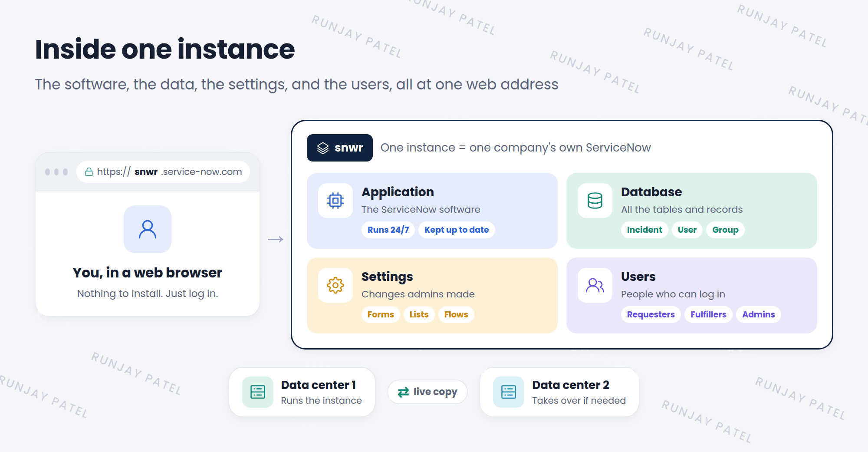This screenshot has width=868, height=452.
Task: Click the live copy swap arrows icon
Action: click(403, 392)
